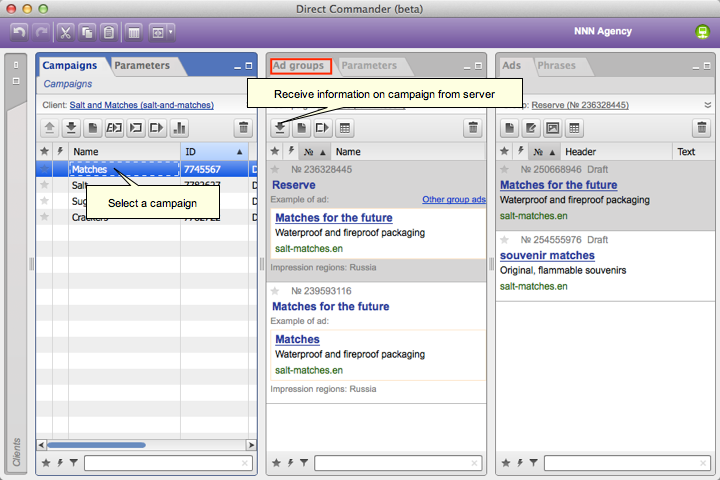This screenshot has width=720, height=480.
Task: Click the new ad group page icon
Action: point(301,128)
